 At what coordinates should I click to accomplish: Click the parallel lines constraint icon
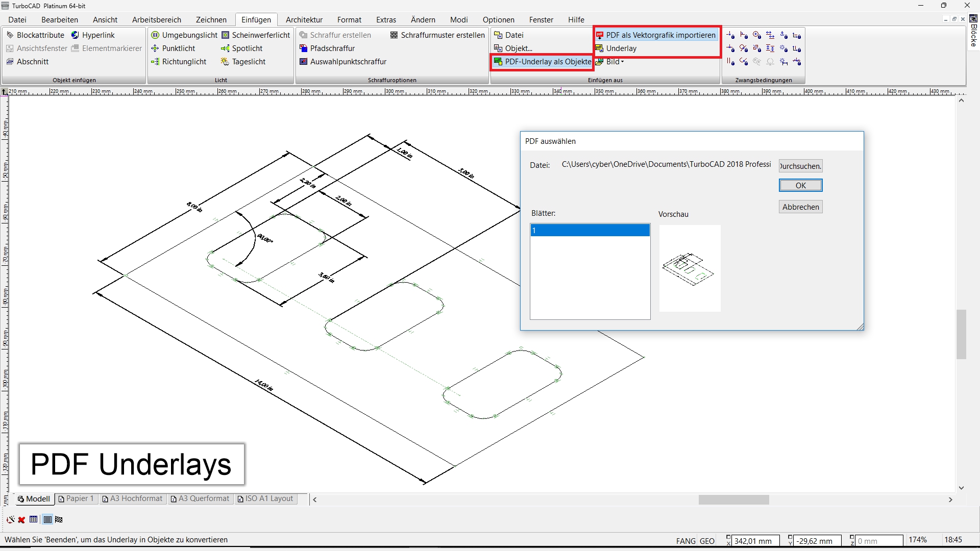(730, 62)
